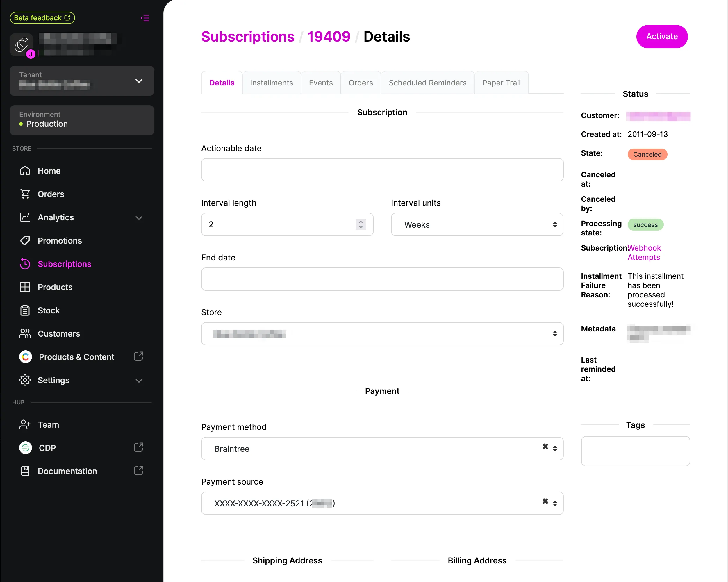The image size is (728, 582).
Task: Click the Promotions tag icon
Action: (25, 241)
